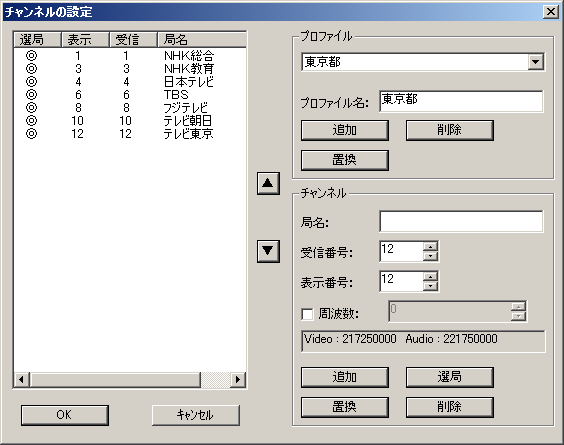Click the 受信 column header
This screenshot has height=445, width=564.
pos(133,39)
